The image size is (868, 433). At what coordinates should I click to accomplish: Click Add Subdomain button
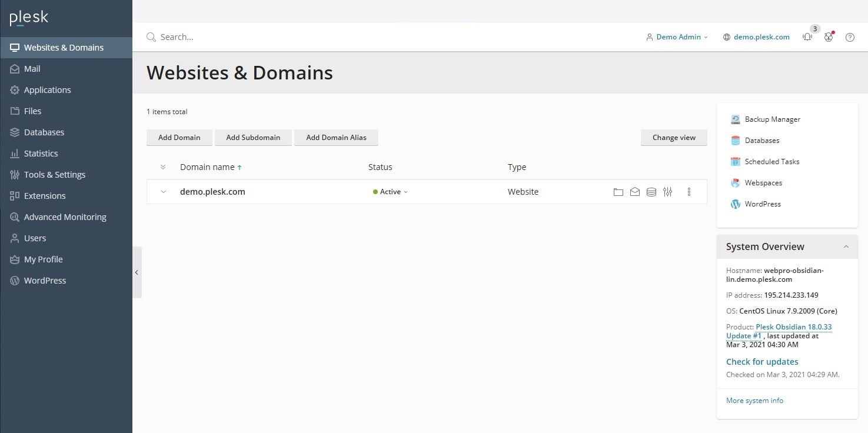(253, 138)
